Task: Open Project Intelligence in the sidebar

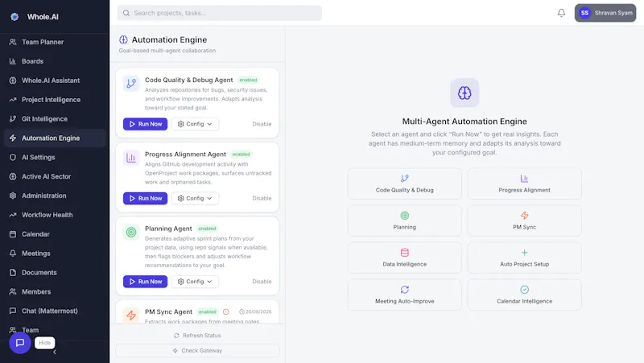Action: pos(54,100)
